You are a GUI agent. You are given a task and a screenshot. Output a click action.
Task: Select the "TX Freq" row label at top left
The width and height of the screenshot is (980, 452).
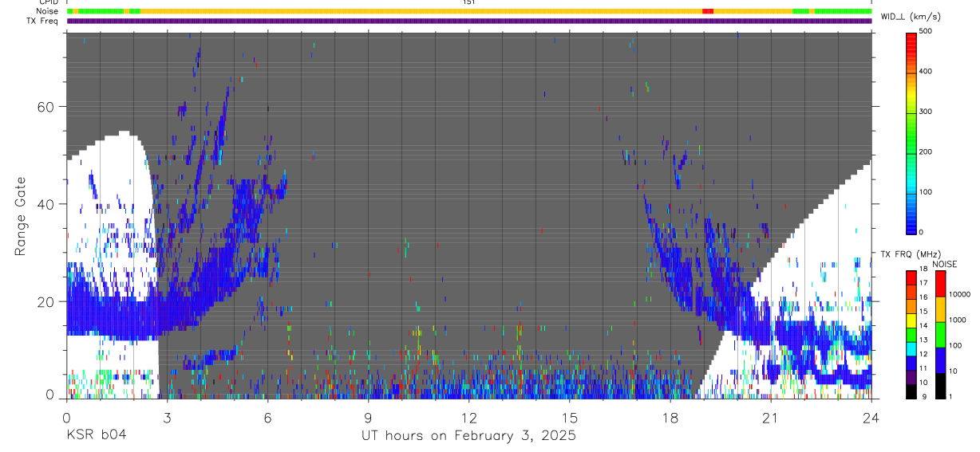43,21
